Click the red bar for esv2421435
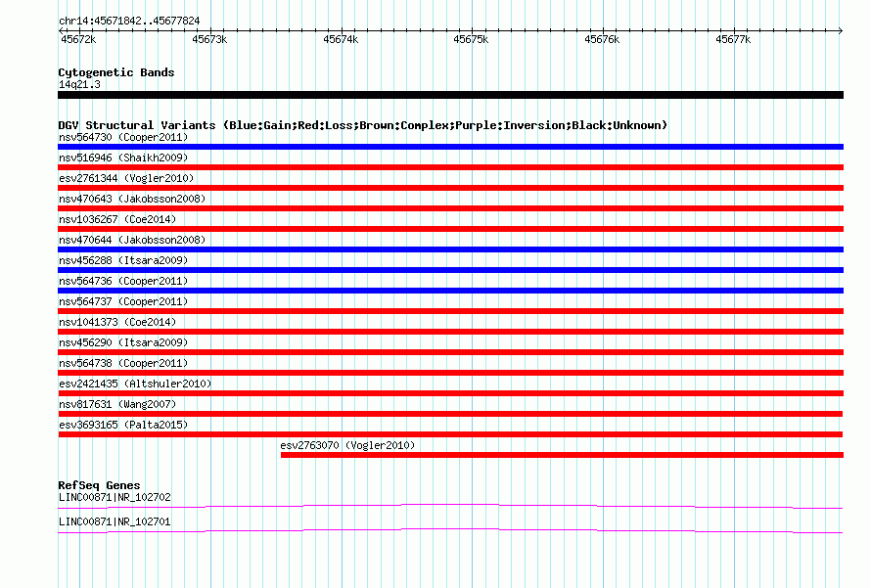871x588 pixels. (x=450, y=393)
